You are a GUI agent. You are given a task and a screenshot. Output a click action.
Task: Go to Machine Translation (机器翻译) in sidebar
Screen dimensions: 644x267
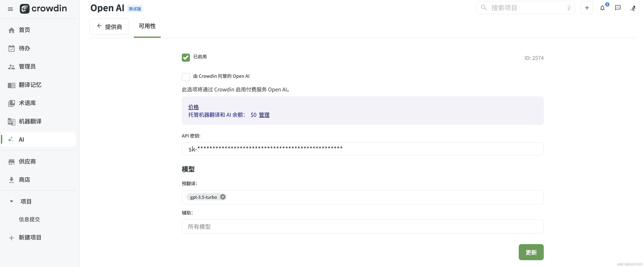tap(30, 121)
